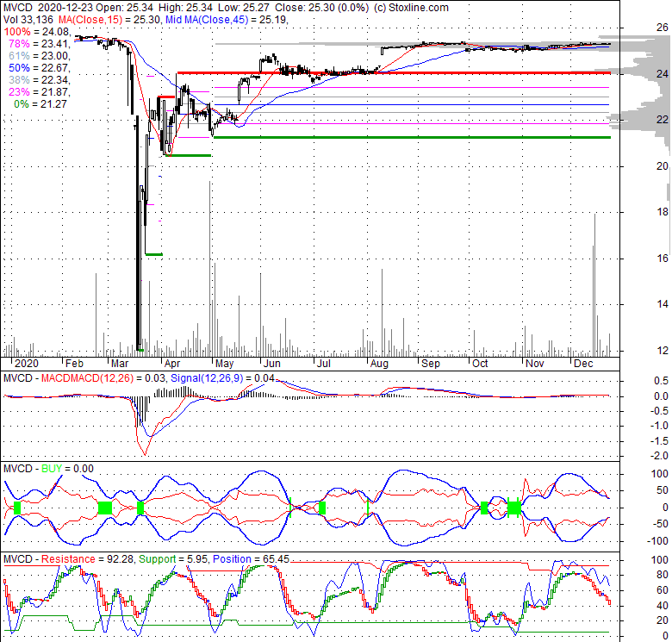Click the Sep month label on time axis

coord(431,364)
